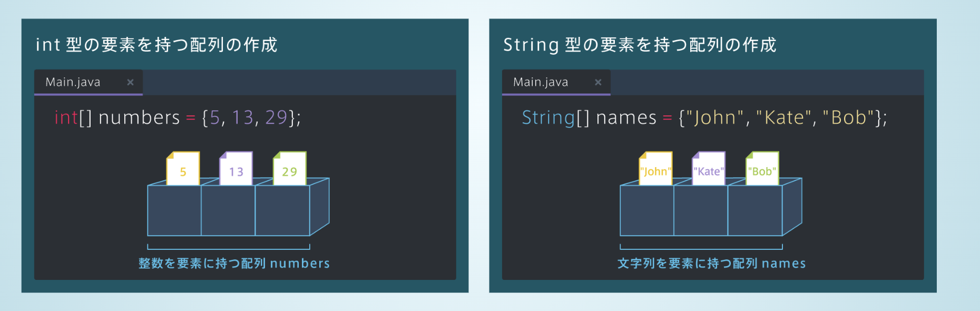
Task: Click the names variable name
Action: [626, 118]
